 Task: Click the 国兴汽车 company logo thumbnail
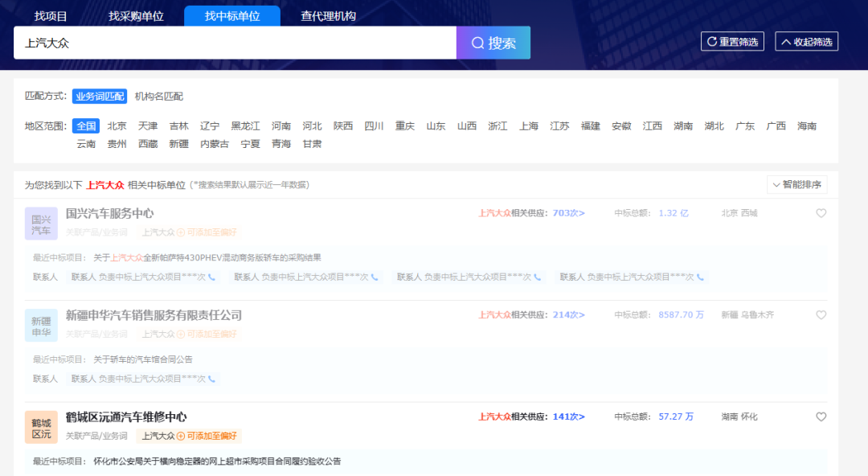click(41, 224)
